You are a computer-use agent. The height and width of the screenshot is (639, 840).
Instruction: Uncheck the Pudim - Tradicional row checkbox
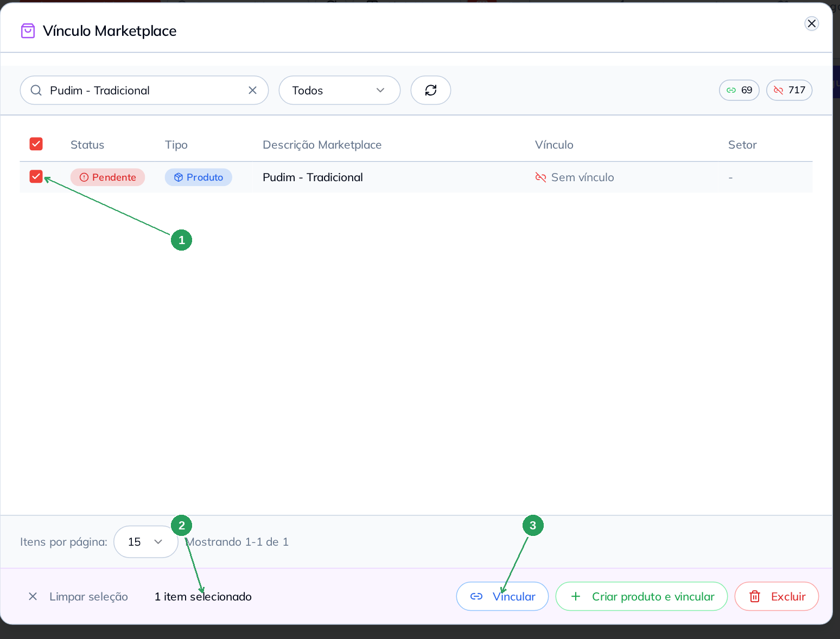[x=36, y=176]
